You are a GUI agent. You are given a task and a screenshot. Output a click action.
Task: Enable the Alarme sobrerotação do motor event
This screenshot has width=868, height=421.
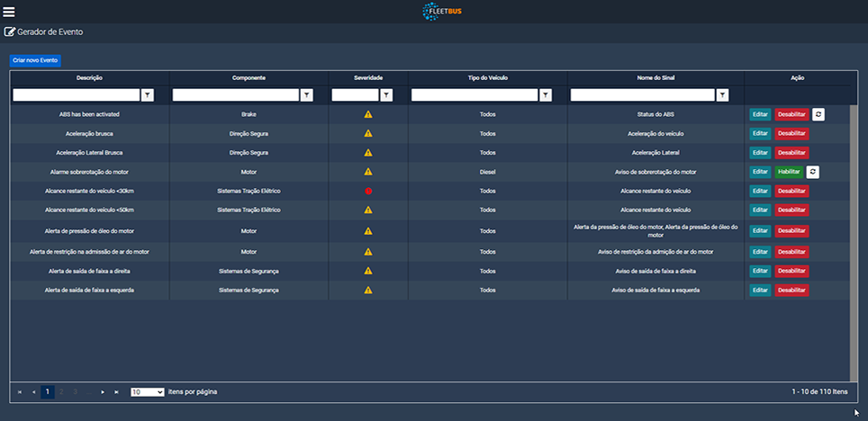[788, 172]
